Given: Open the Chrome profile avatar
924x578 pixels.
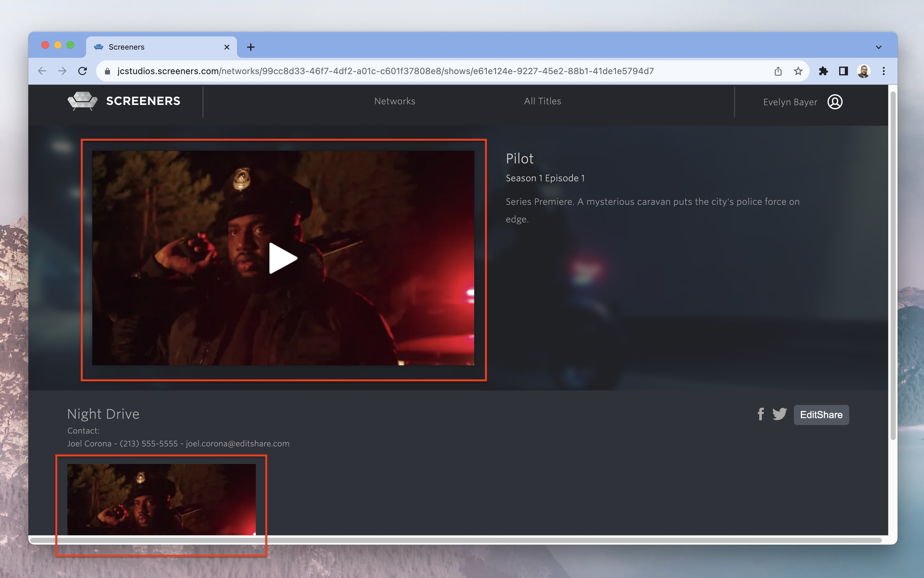Looking at the screenshot, I should coord(864,71).
